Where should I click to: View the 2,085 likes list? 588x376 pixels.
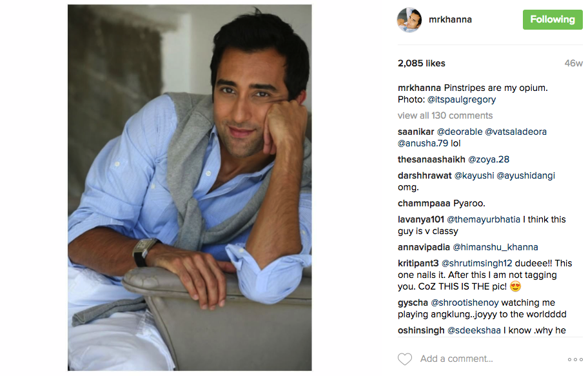(422, 63)
